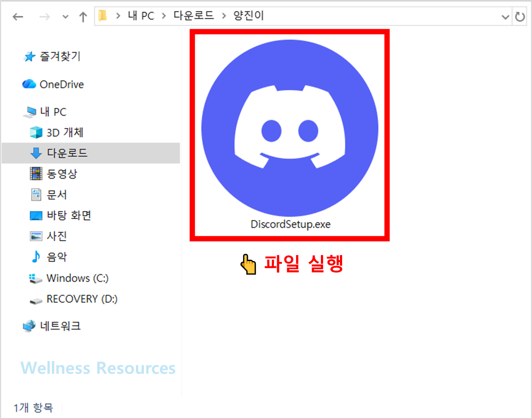The image size is (532, 419).
Task: Open 음악 folder
Action: pos(57,257)
